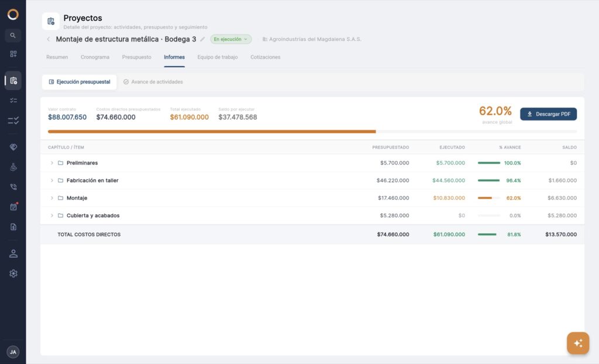Go back using the arrow beside project title
This screenshot has height=364, width=599.
[x=49, y=39]
